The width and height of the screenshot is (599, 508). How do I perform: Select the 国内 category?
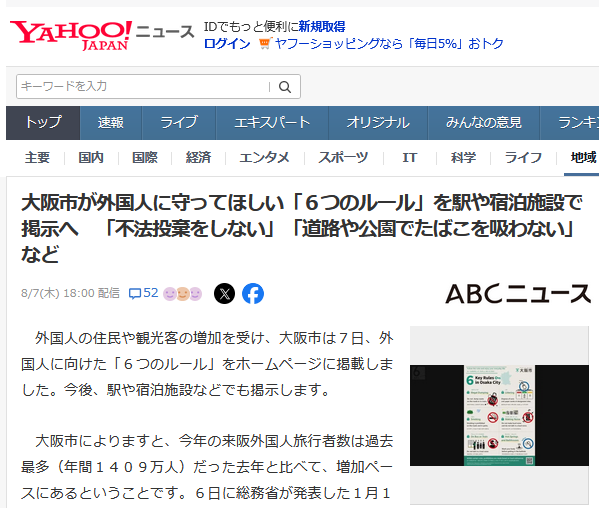click(x=91, y=157)
